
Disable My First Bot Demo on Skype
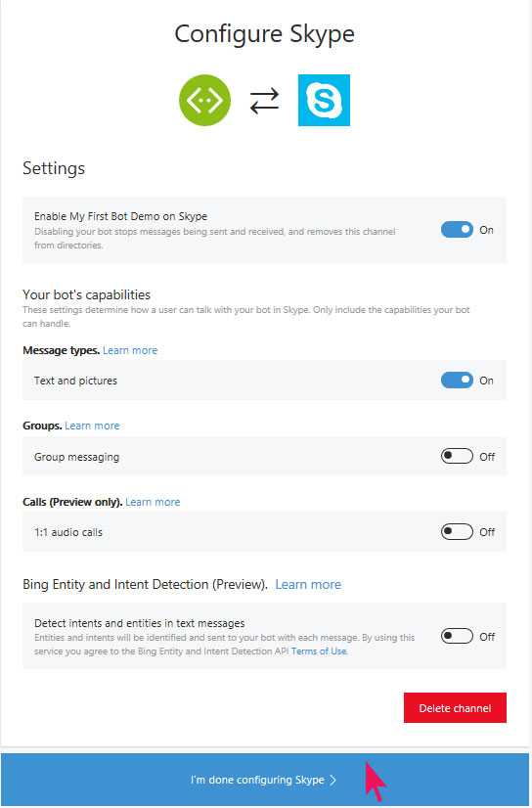point(457,230)
